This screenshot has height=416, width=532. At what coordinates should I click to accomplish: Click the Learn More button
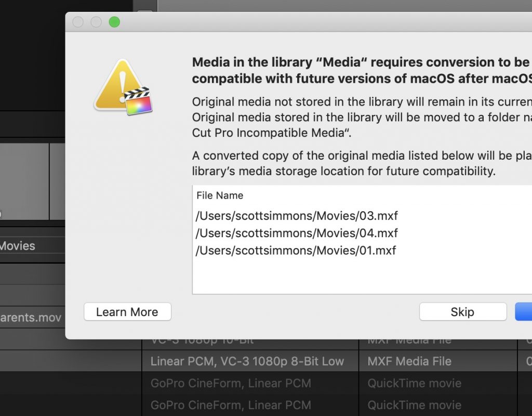pos(128,312)
